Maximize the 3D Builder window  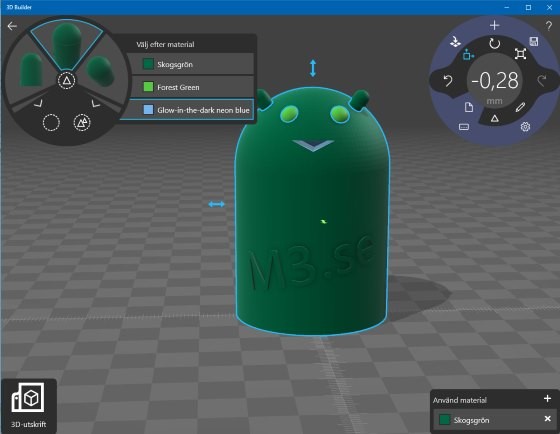coord(528,7)
